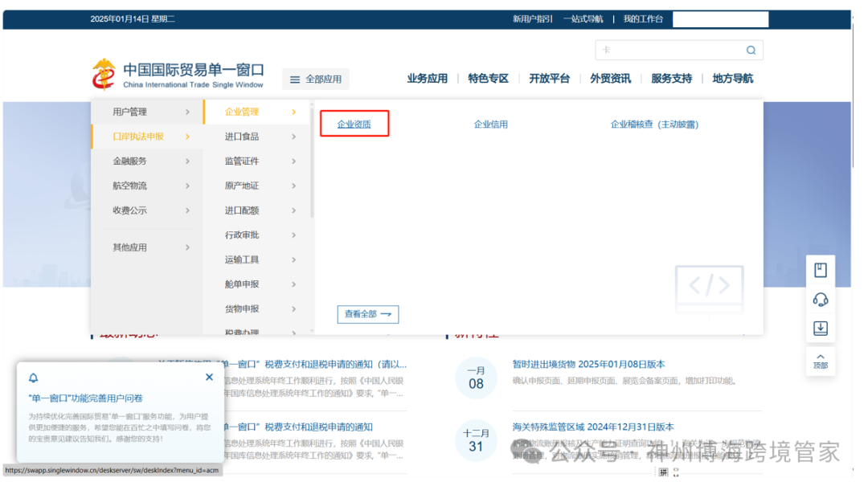
Task: Open 业务应用 in top navigation
Action: coord(427,79)
